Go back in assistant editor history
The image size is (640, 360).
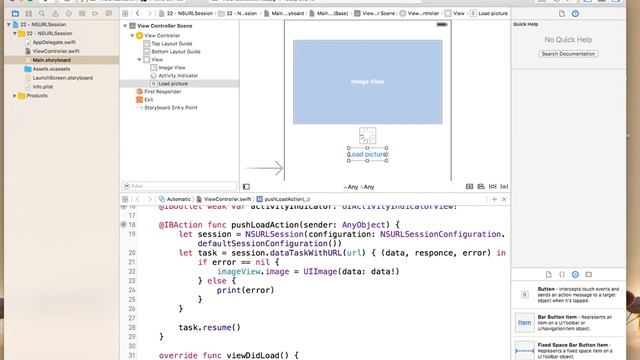click(x=138, y=199)
